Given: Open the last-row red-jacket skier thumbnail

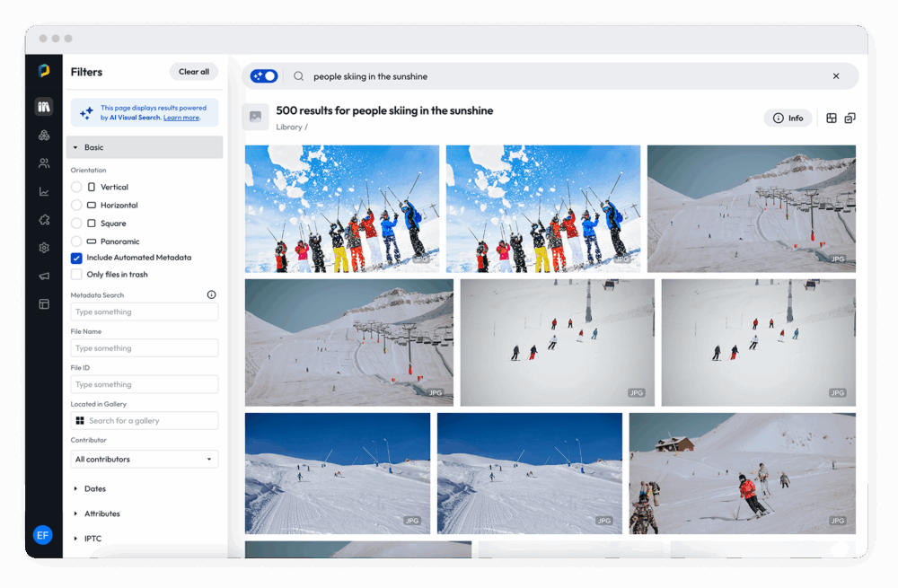Looking at the screenshot, I should pos(743,473).
